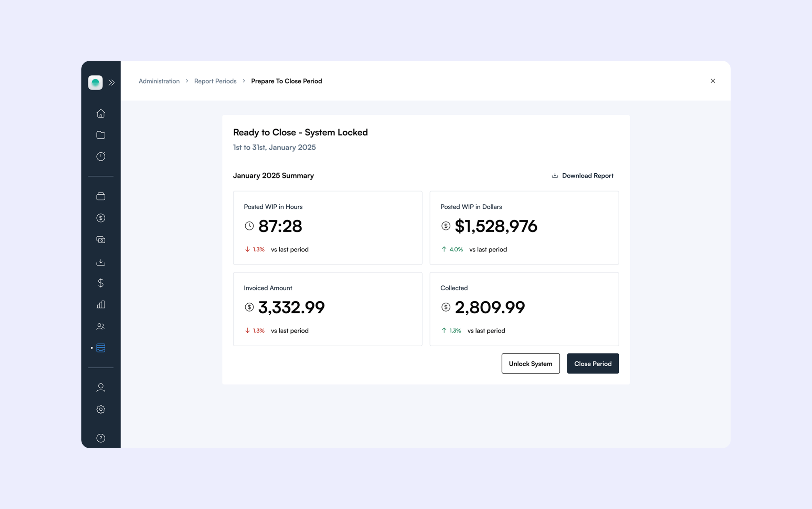The width and height of the screenshot is (812, 509).
Task: Click the Close Period button
Action: [x=592, y=364]
